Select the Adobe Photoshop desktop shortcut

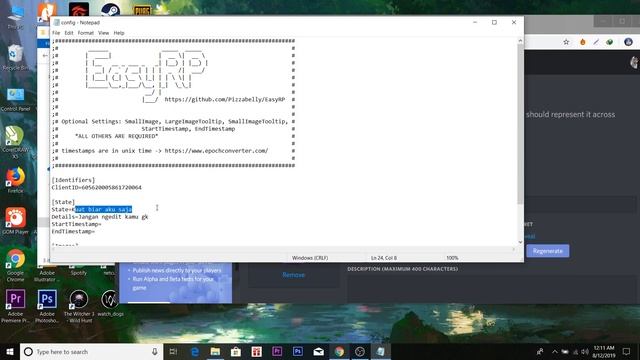point(47,305)
